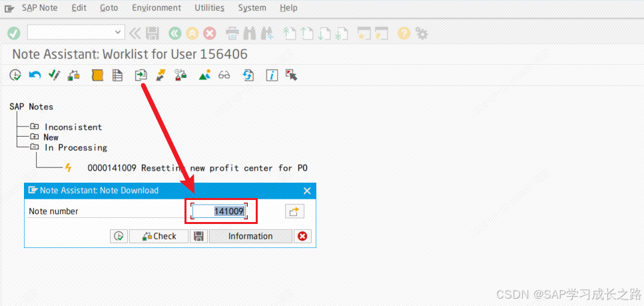The height and width of the screenshot is (306, 644).
Task: Open the Environment menu
Action: (x=157, y=8)
